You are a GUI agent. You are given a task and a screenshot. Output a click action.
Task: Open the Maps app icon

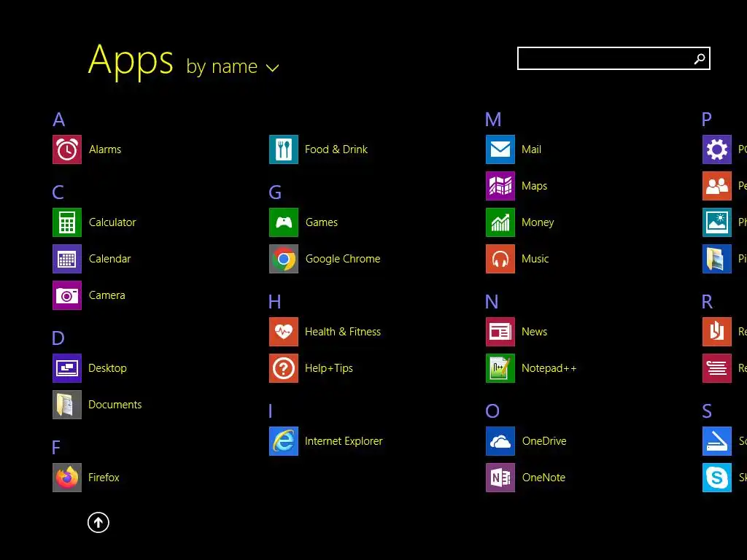click(x=500, y=186)
